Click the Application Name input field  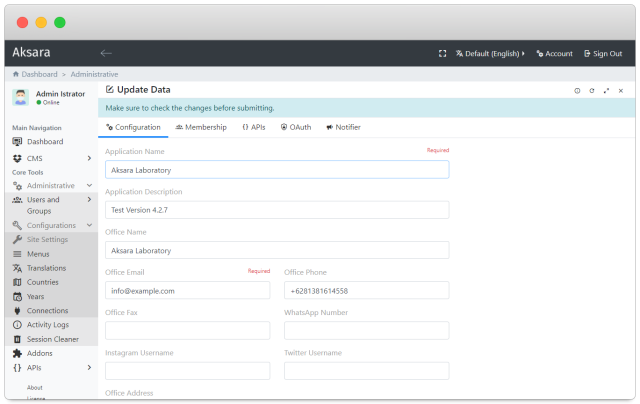(277, 169)
